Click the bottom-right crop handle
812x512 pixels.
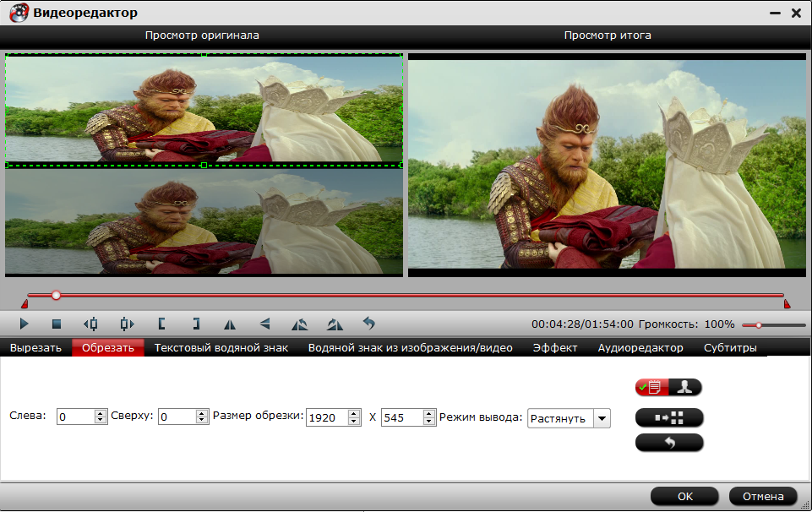point(401,165)
